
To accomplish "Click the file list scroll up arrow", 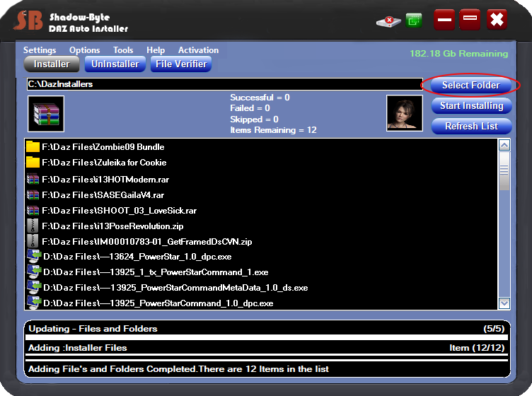I will click(504, 146).
